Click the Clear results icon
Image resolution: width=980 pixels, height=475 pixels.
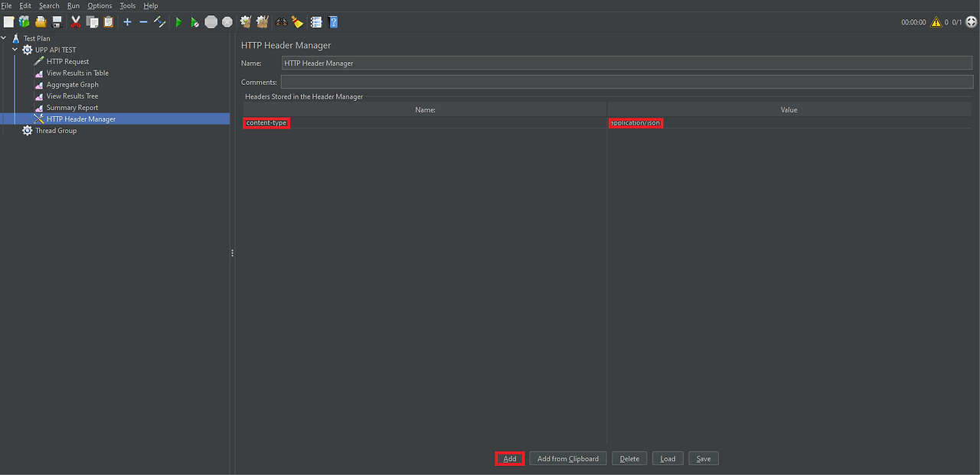tap(246, 22)
